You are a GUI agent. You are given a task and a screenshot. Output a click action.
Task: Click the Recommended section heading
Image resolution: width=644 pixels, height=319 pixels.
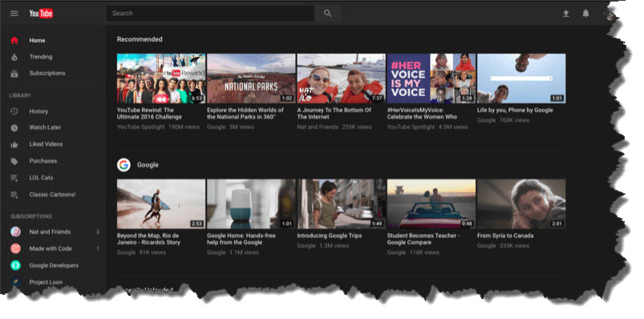[x=140, y=39]
